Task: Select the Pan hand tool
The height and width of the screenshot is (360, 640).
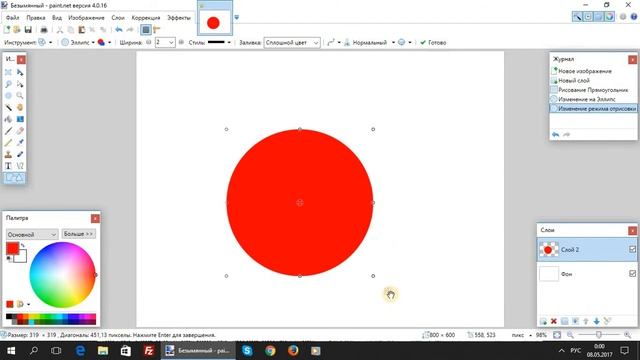Action: coord(20,107)
